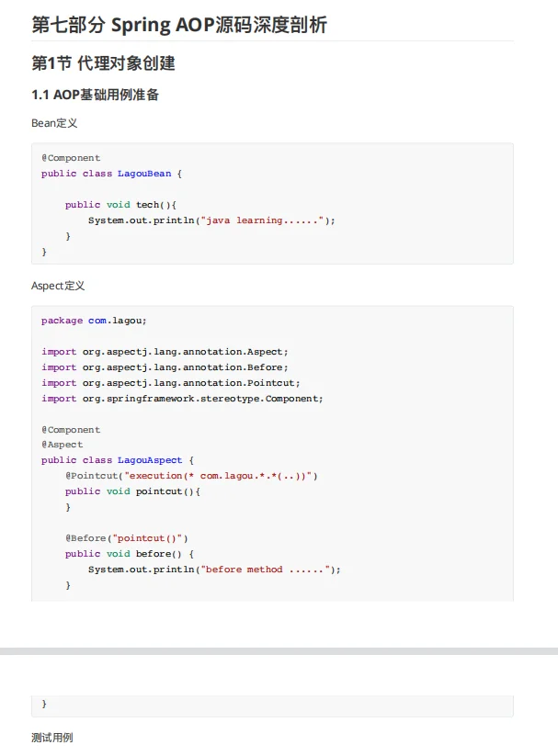Screen dimensions: 558x756
Task: Click the Bean定义 label
Action: pos(54,123)
